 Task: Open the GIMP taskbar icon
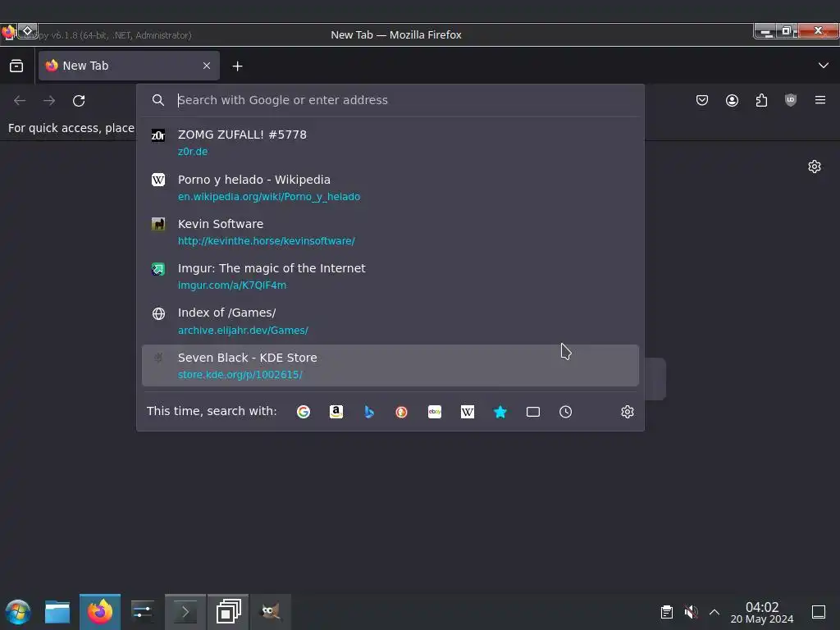coord(271,612)
